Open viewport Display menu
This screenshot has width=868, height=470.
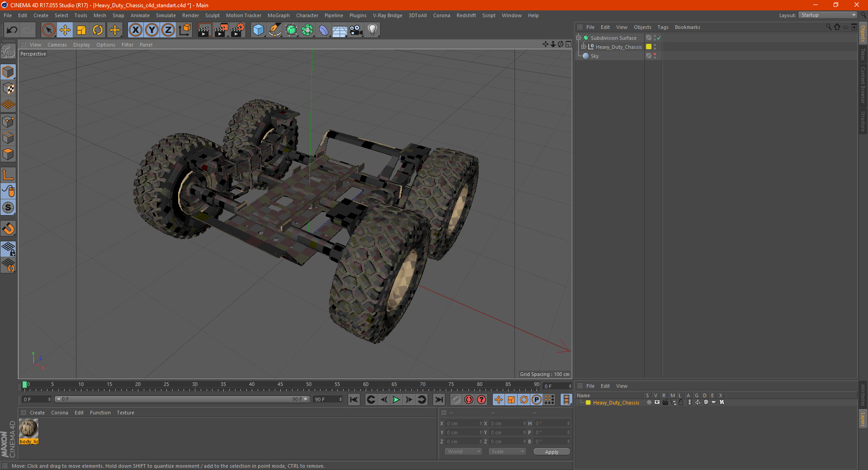(82, 45)
